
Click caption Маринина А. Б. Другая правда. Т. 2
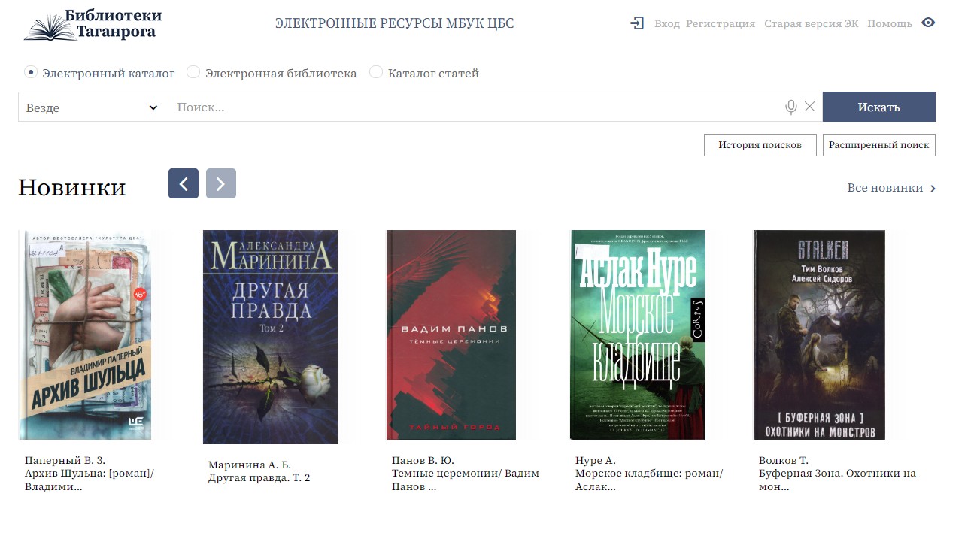click(259, 471)
